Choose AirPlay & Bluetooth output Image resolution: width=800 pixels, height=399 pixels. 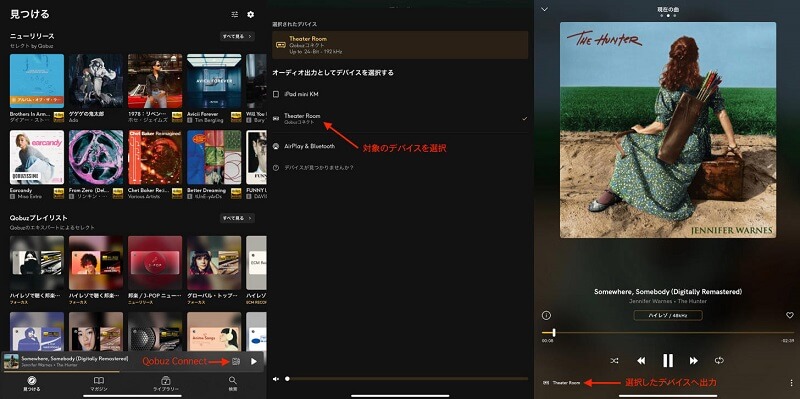click(400, 146)
